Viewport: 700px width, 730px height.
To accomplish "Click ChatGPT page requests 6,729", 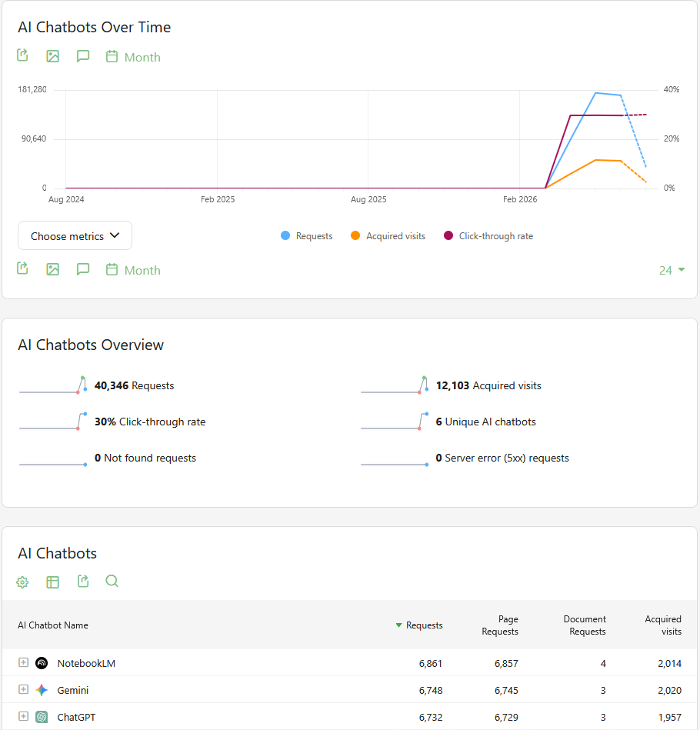I will click(506, 718).
